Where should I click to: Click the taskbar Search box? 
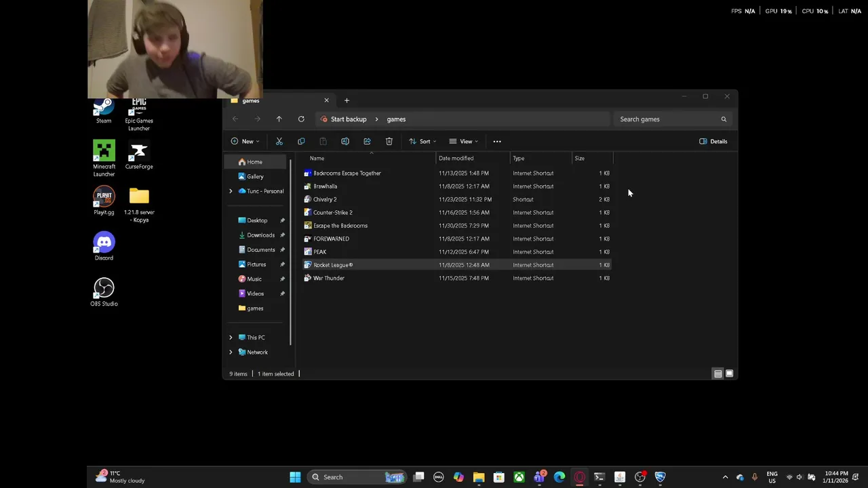[x=357, y=477]
